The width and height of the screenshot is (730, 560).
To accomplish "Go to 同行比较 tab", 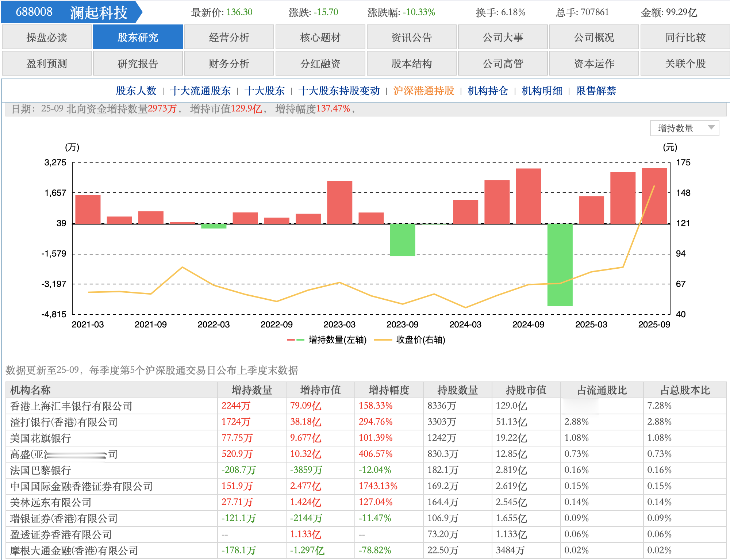I will click(685, 37).
